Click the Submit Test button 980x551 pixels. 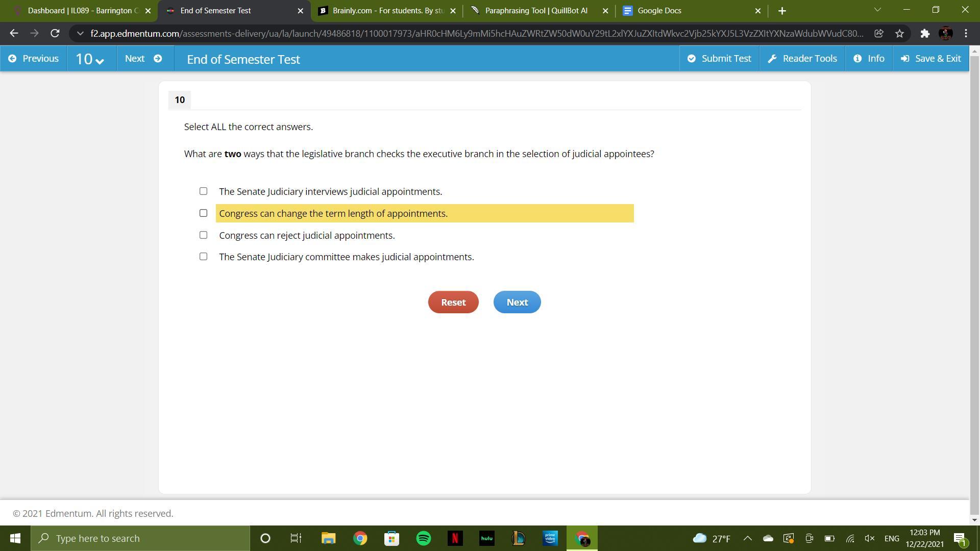point(719,59)
